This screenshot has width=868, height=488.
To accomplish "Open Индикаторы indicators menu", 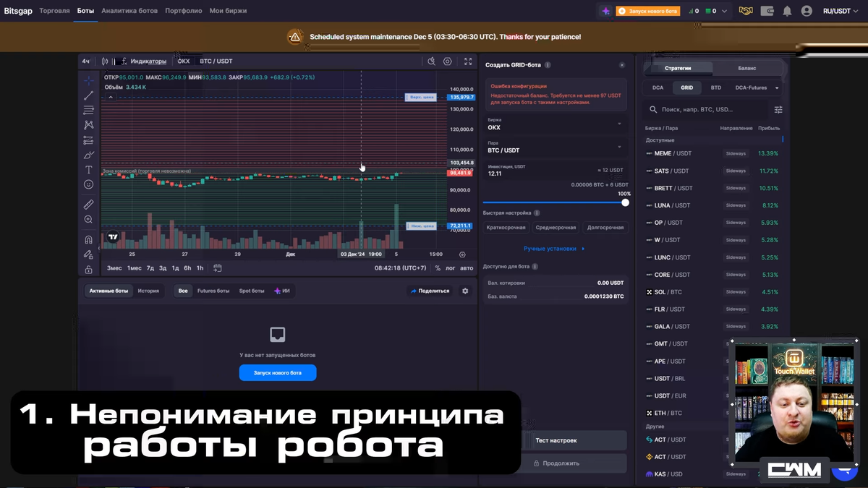I will pos(143,61).
